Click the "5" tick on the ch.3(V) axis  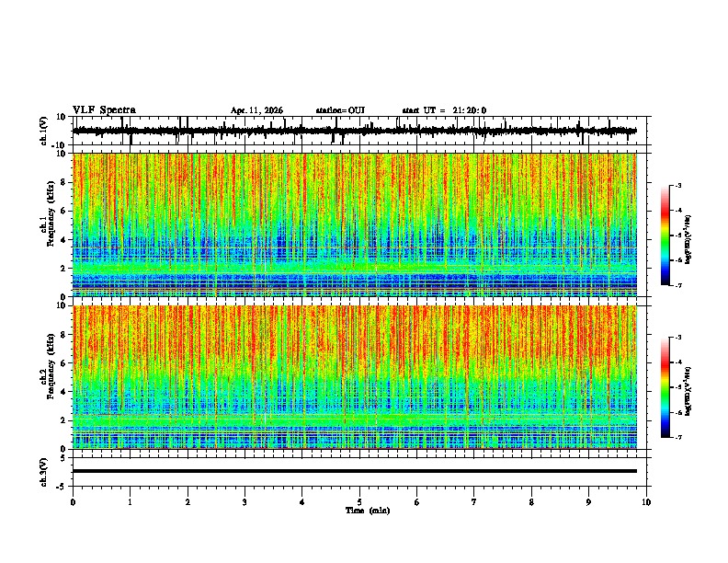pyautogui.click(x=64, y=458)
